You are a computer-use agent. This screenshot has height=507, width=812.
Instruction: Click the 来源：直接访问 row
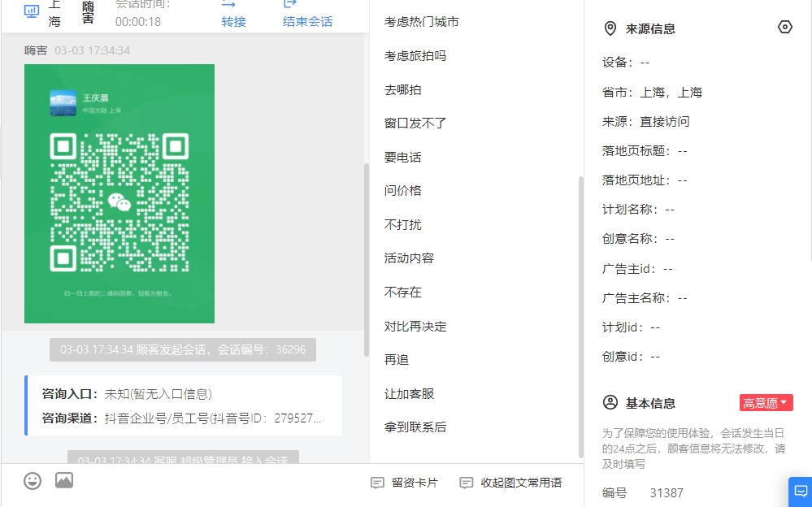645,122
